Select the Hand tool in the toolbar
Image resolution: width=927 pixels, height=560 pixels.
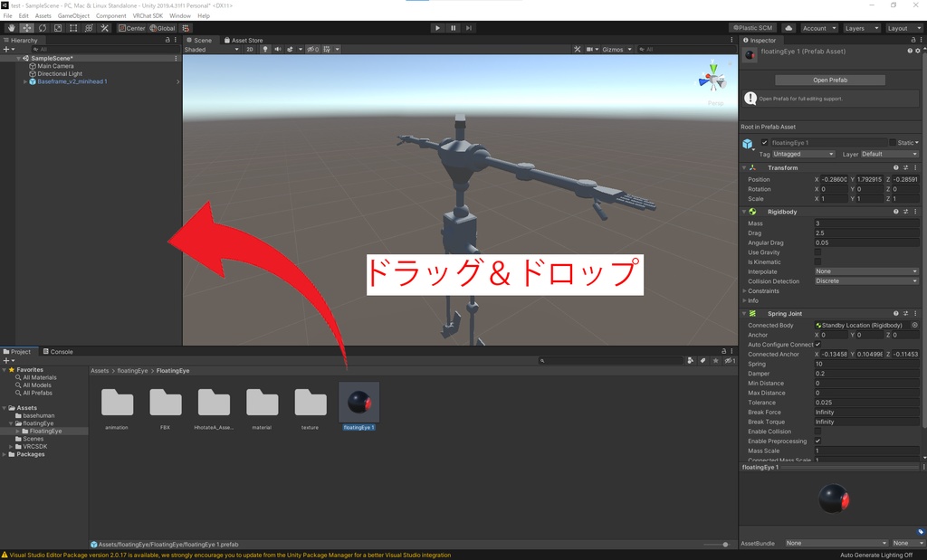[x=11, y=28]
